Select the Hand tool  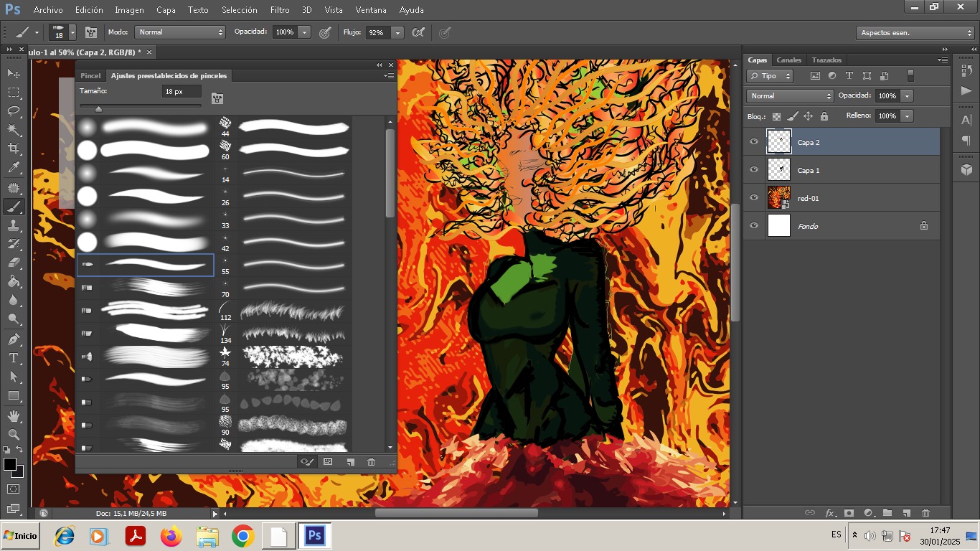click(14, 415)
